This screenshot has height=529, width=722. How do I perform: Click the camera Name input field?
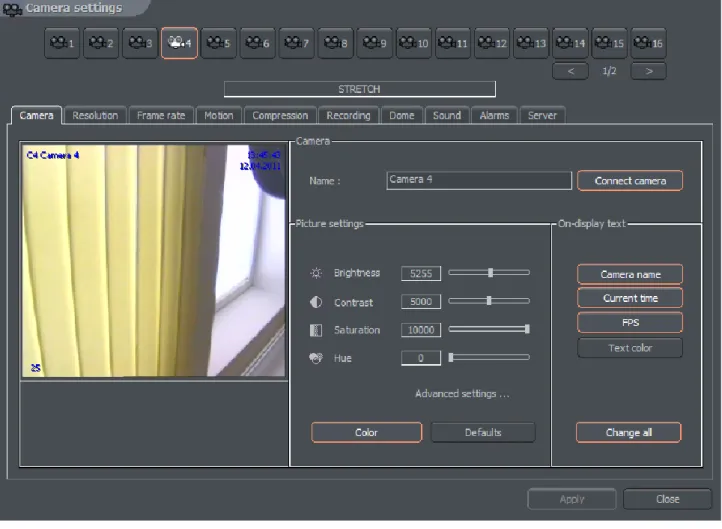(479, 180)
